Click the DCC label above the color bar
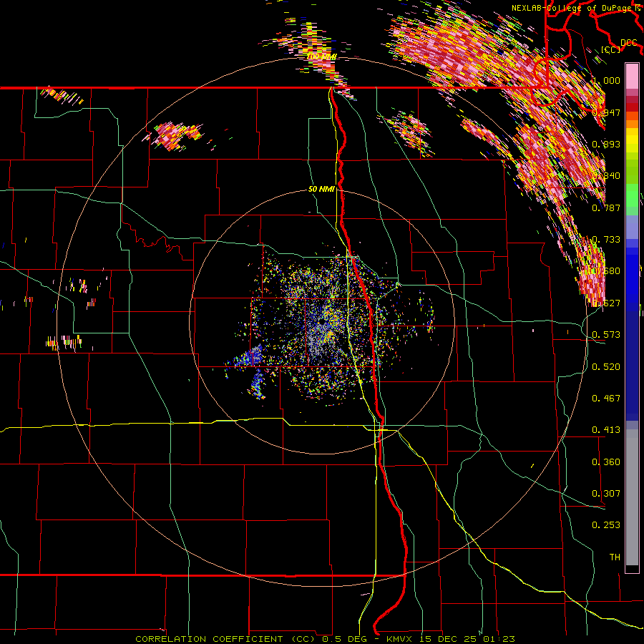 tap(628, 42)
